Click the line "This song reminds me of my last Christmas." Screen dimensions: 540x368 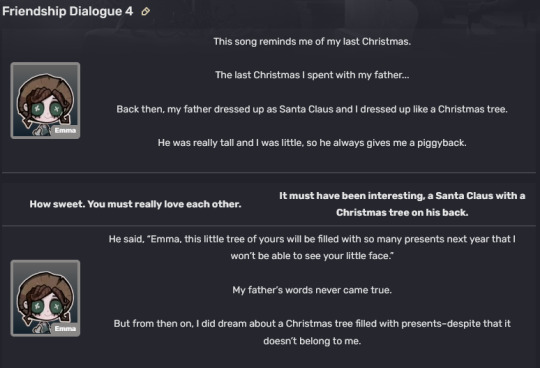(312, 42)
